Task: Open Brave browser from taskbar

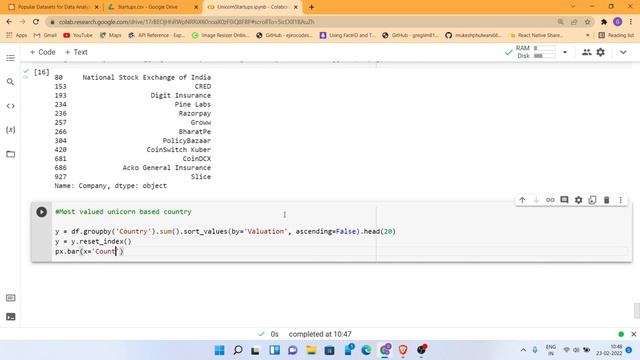Action: pyautogui.click(x=403, y=350)
